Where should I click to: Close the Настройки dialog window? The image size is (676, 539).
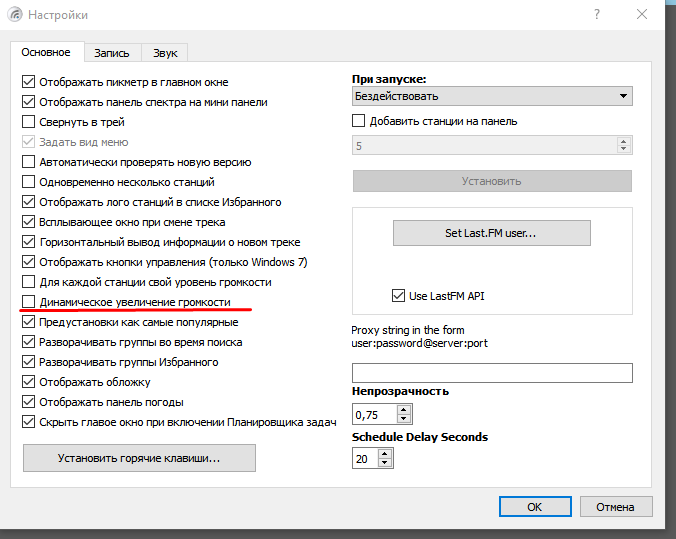coord(643,15)
